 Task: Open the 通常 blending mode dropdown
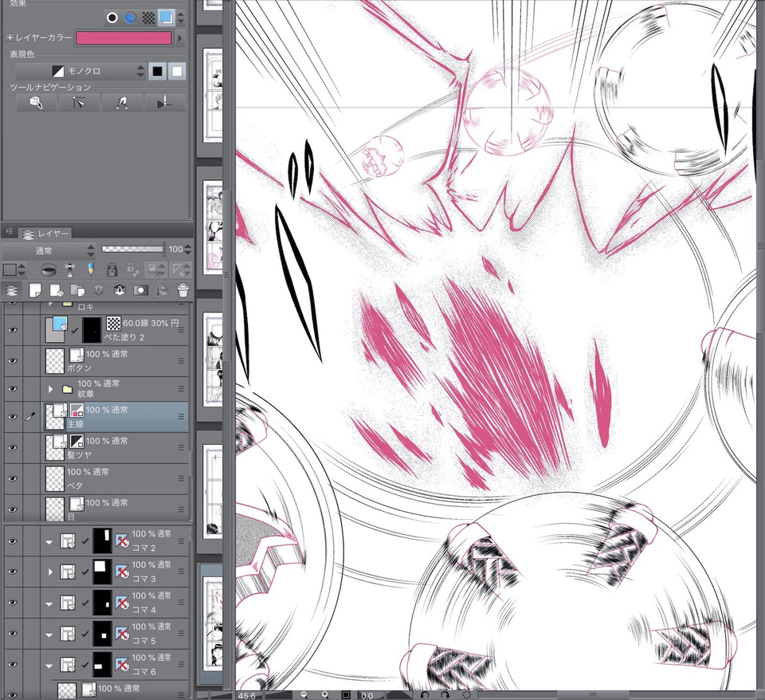click(x=49, y=250)
